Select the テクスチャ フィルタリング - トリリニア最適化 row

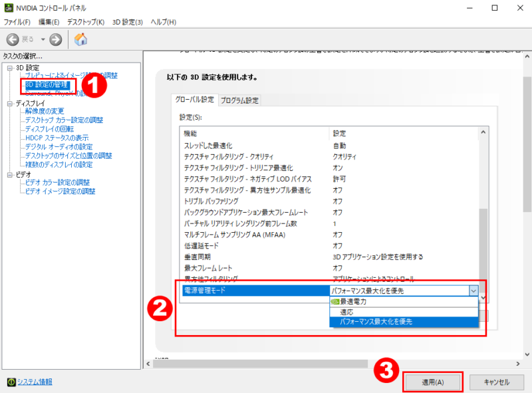pos(331,168)
